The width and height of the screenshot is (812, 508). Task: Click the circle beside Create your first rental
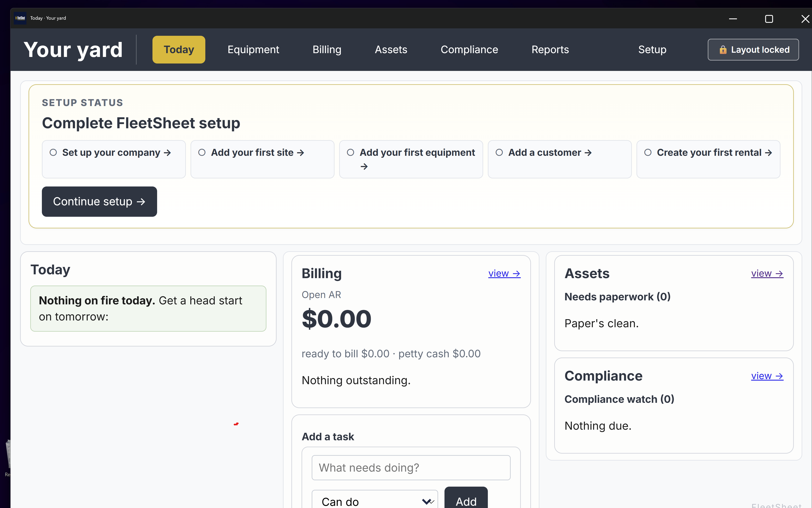[x=647, y=153]
